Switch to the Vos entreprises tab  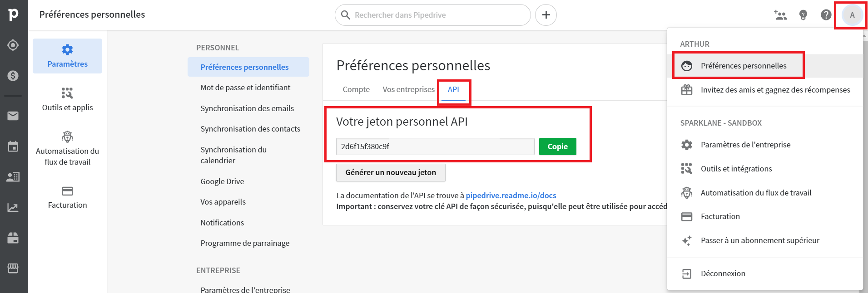coord(408,89)
